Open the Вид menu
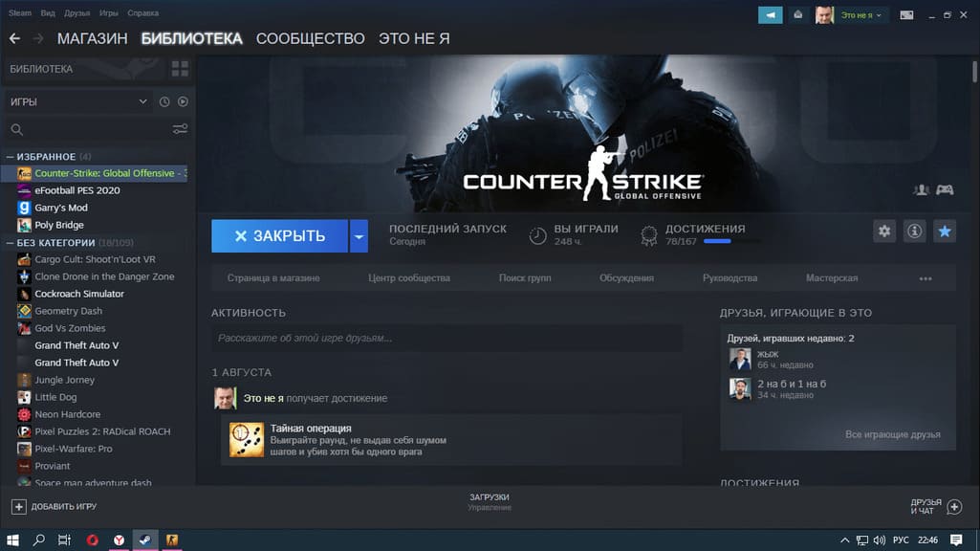 tap(48, 12)
